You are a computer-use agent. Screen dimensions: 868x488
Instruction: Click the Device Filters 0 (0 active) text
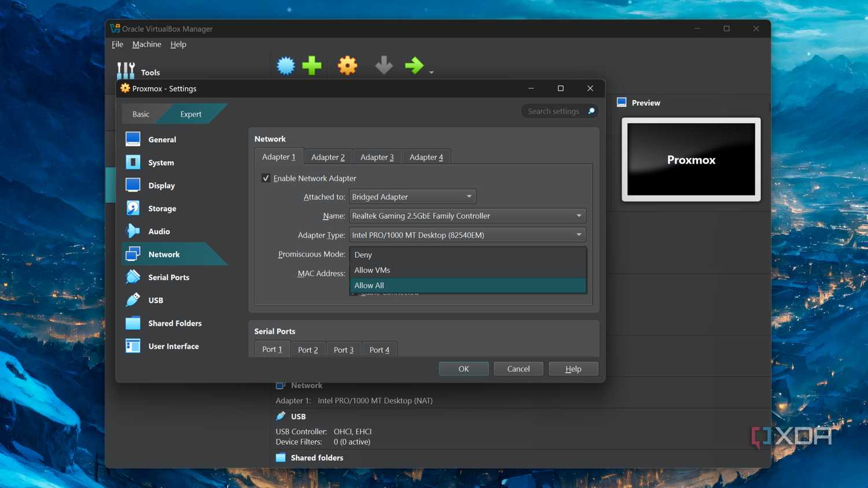(x=323, y=442)
